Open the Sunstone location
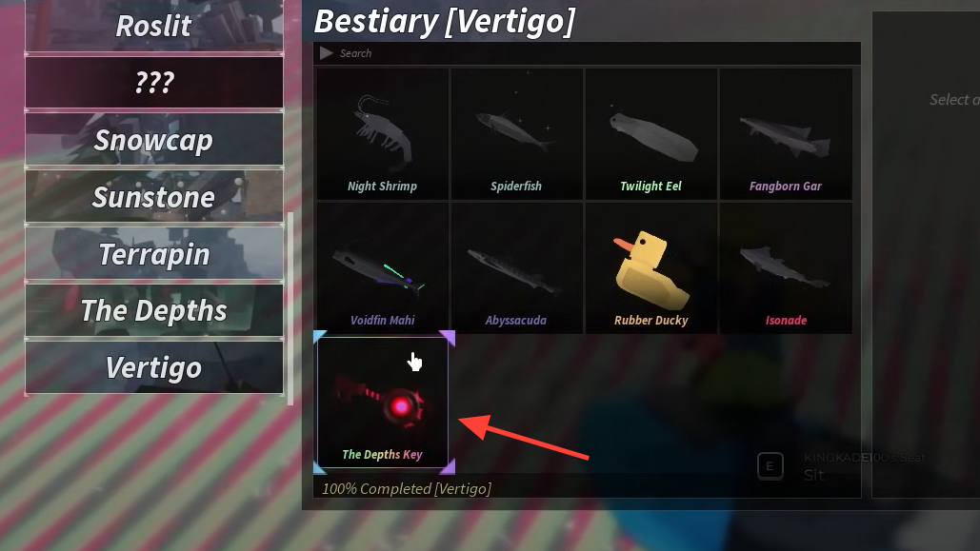 click(153, 196)
